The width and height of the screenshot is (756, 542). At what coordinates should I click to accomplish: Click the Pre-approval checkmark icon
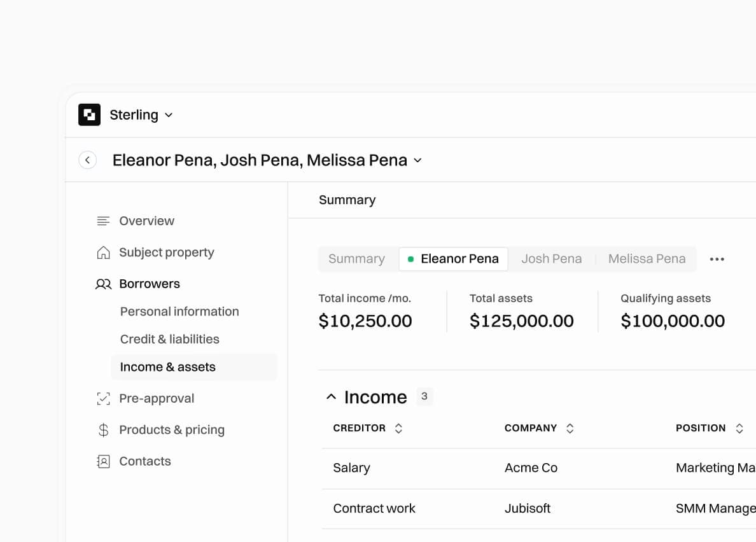pos(103,398)
